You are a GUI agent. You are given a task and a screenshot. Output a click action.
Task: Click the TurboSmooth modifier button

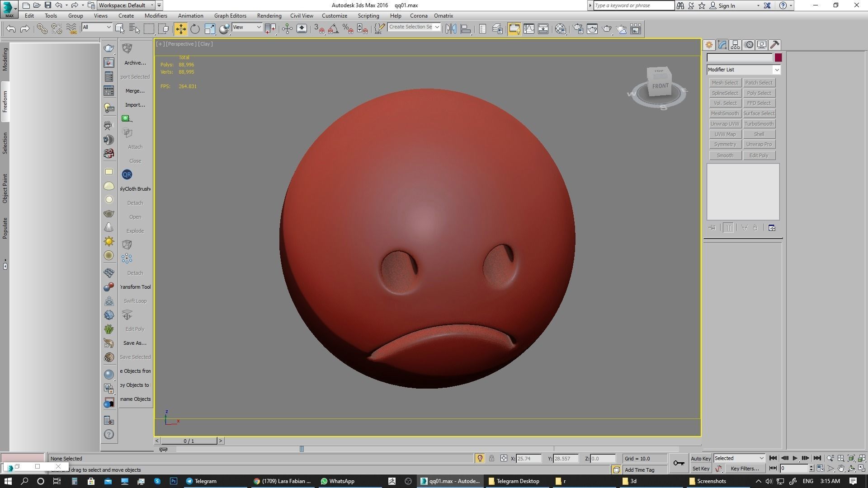click(x=759, y=124)
